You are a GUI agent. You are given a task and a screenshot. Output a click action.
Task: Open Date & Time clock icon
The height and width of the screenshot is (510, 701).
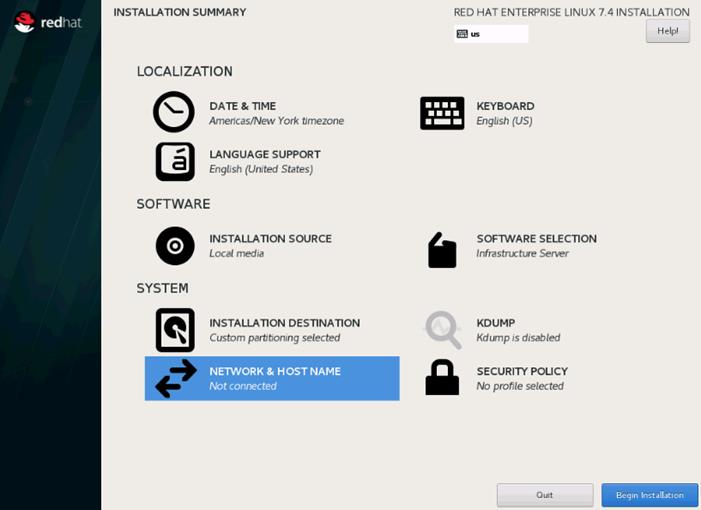click(x=173, y=112)
